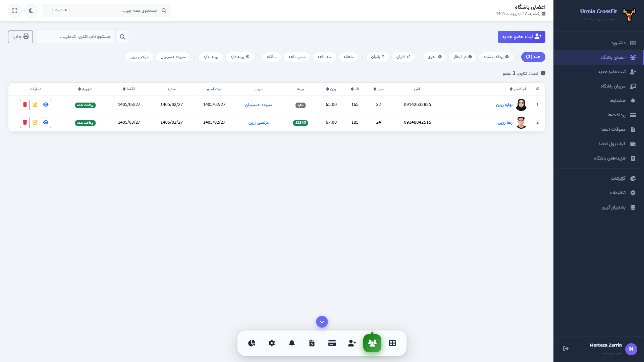Filter by پرداخت شده chip
Viewport: 644px width, 362px height.
pos(496,57)
